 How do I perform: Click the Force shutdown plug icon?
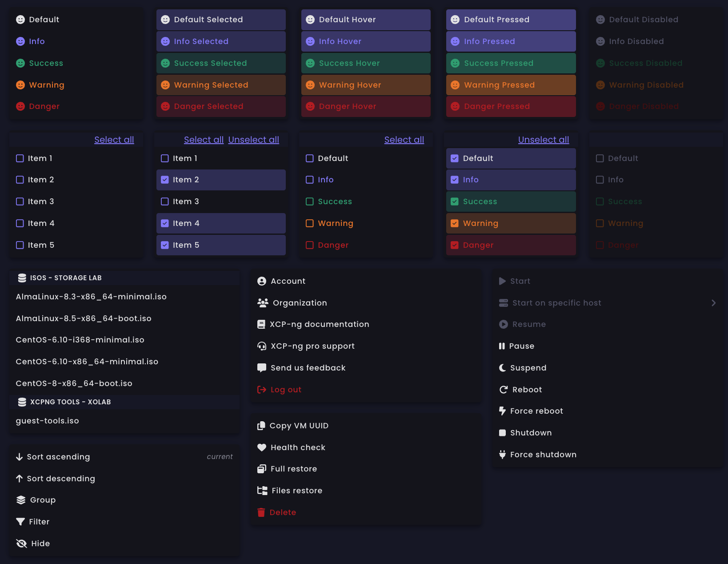click(502, 455)
